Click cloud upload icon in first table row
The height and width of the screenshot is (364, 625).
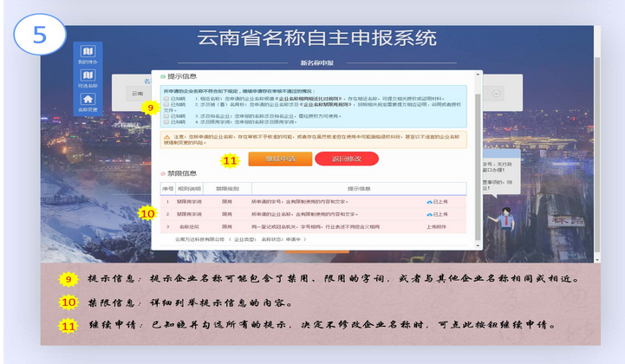[430, 201]
